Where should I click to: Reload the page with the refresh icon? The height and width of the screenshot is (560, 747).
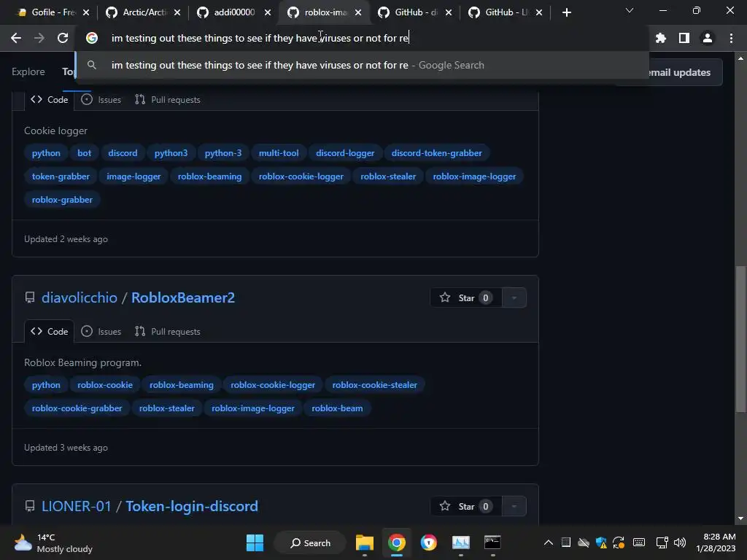click(x=63, y=38)
